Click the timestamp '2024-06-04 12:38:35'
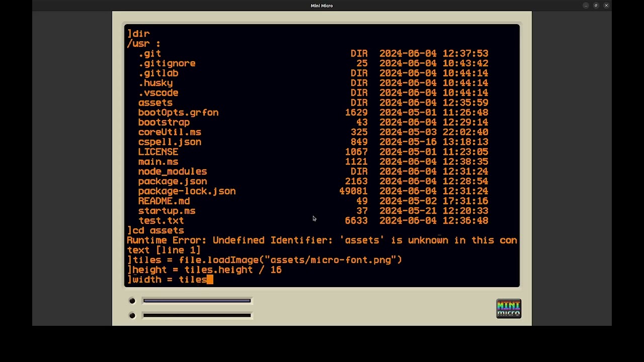Image resolution: width=644 pixels, height=362 pixels. pyautogui.click(x=434, y=161)
